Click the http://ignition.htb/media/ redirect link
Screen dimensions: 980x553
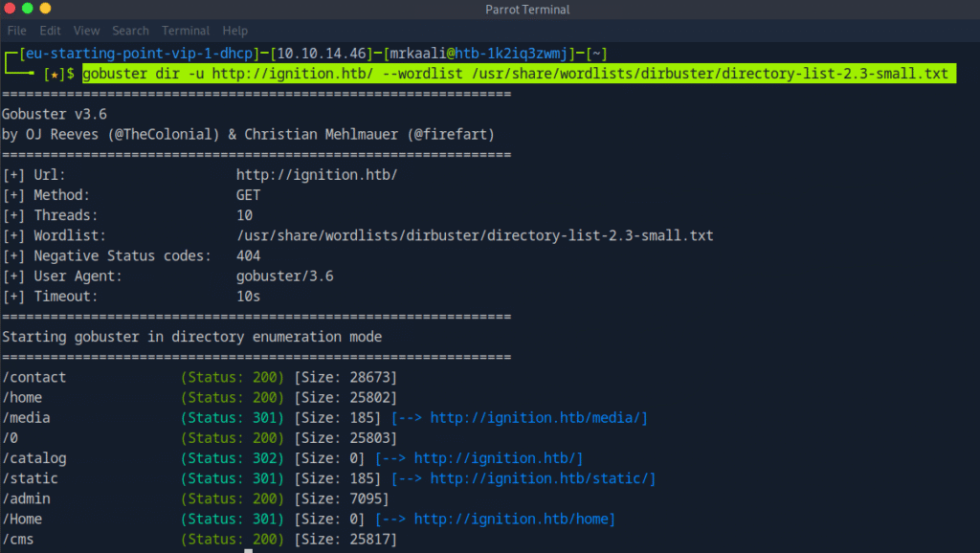[539, 417]
